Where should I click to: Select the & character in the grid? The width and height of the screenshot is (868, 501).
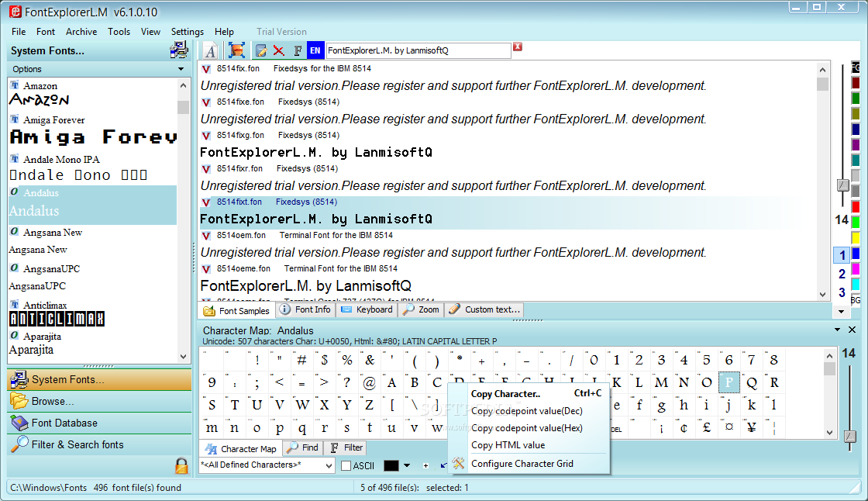click(369, 360)
